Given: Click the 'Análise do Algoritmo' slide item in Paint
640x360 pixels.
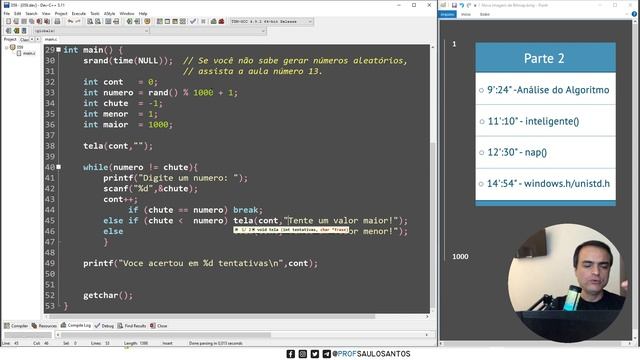Looking at the screenshot, I should pos(546,90).
